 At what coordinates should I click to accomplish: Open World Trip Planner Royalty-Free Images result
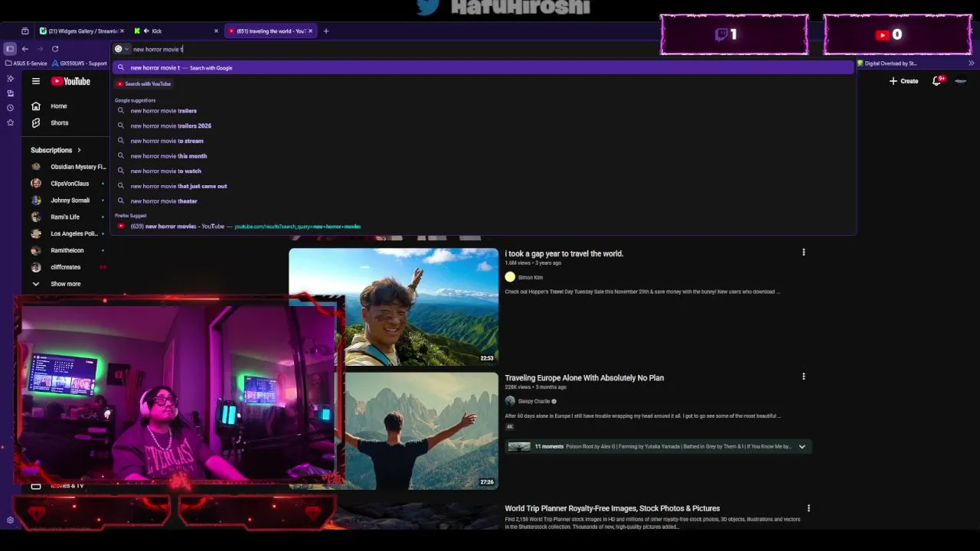[612, 508]
